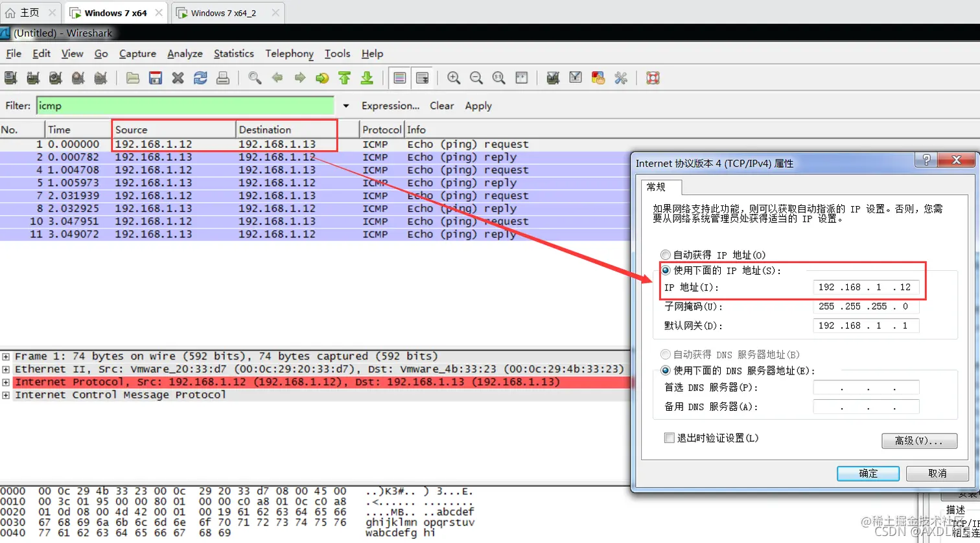This screenshot has width=980, height=543.
Task: Click the 子网掩码 input field
Action: (866, 306)
